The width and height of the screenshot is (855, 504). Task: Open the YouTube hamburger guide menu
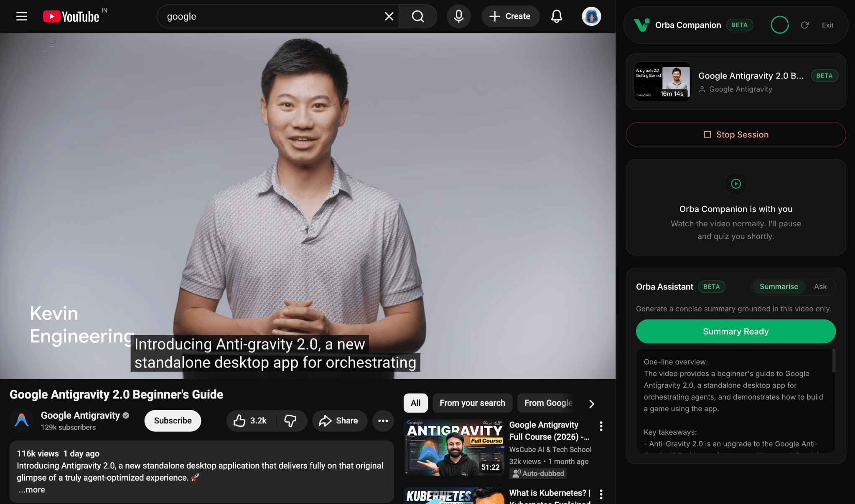click(x=22, y=16)
